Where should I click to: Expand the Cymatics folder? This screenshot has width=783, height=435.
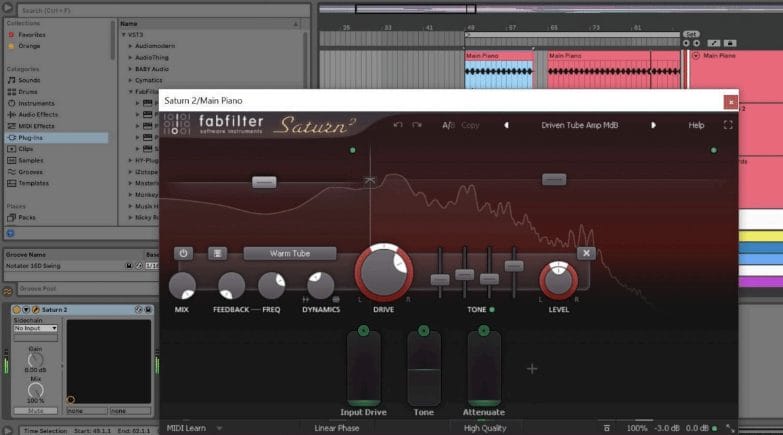(130, 80)
